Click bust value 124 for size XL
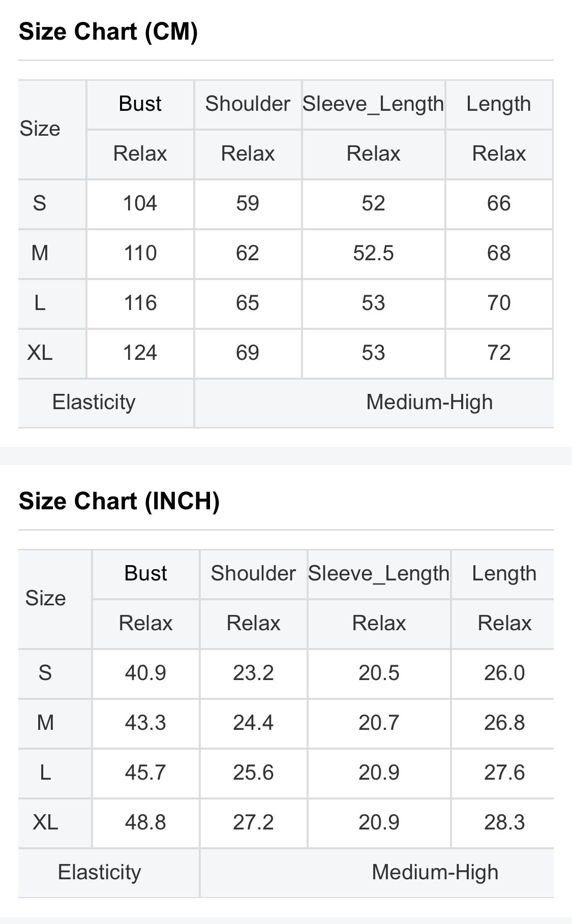Viewport: 572px width, 924px height. [140, 353]
